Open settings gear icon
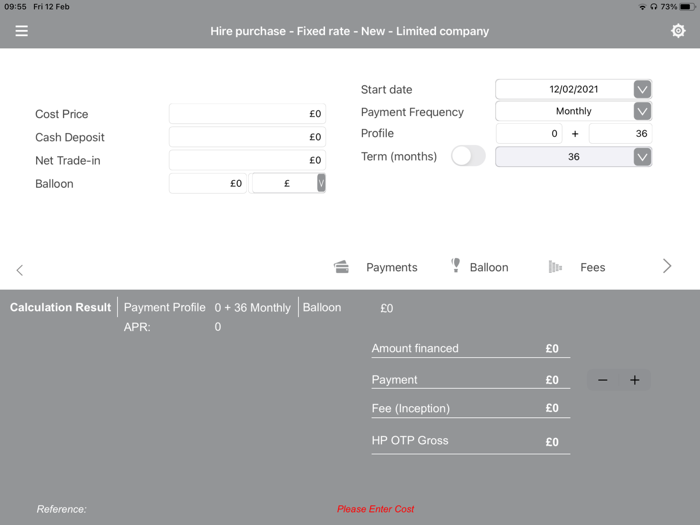This screenshot has width=700, height=525. coord(678,31)
